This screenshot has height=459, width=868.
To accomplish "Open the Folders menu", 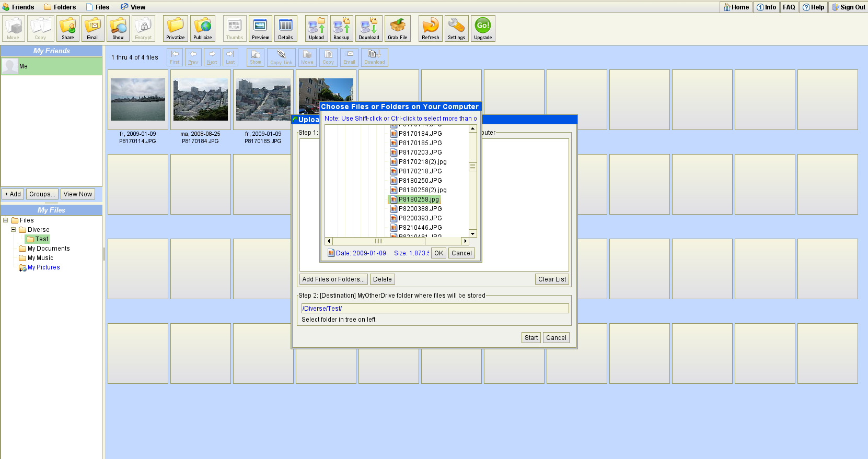I will (x=60, y=7).
